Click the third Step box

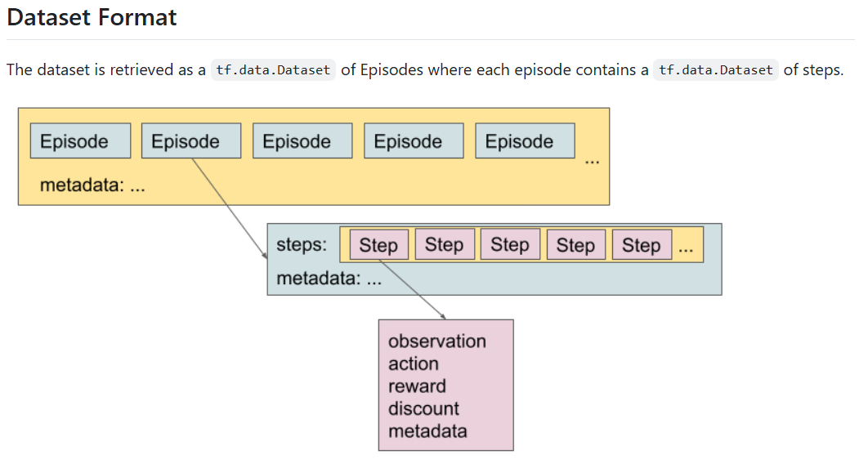(510, 245)
